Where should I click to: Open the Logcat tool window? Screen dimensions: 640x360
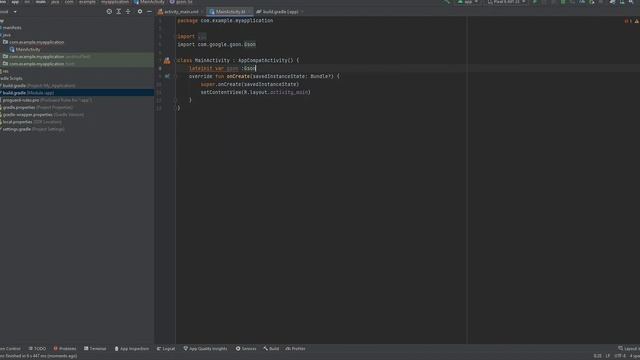166,349
